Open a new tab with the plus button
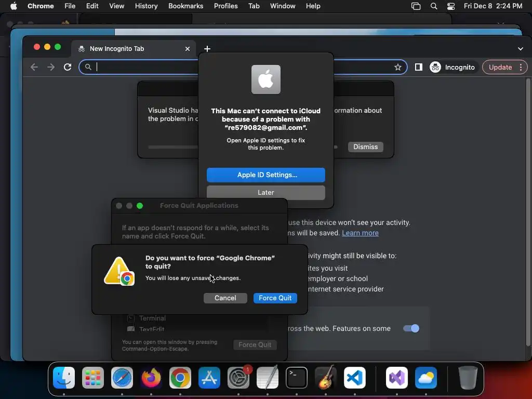This screenshot has height=399, width=532. [x=207, y=49]
